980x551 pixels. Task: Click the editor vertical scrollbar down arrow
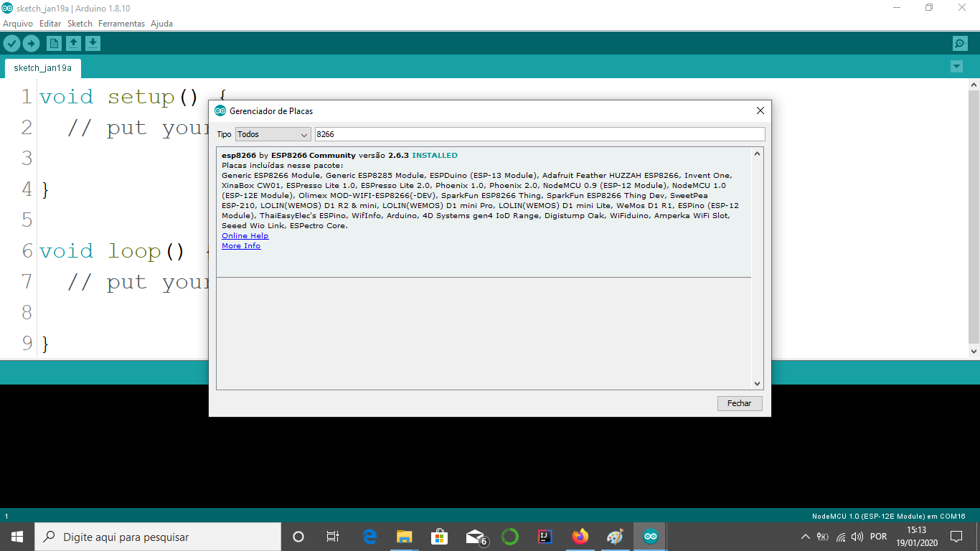[974, 352]
